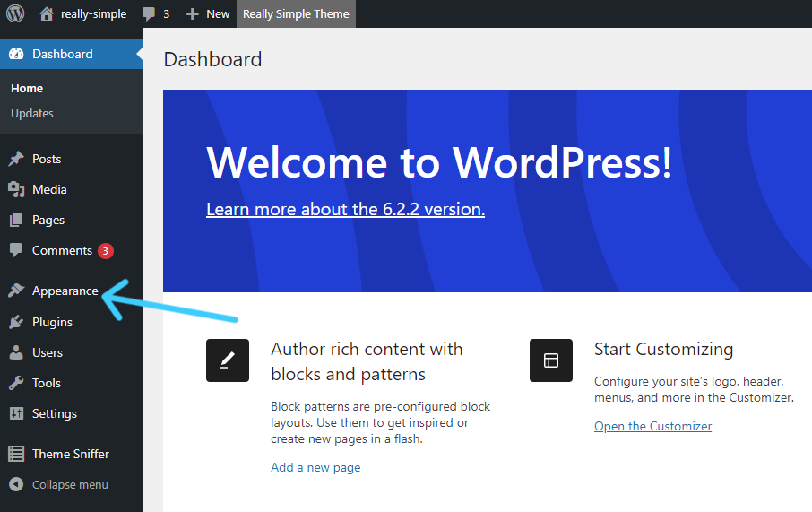Screen dimensions: 812x512
Task: Click the Posts pushpin icon
Action: pos(16,159)
